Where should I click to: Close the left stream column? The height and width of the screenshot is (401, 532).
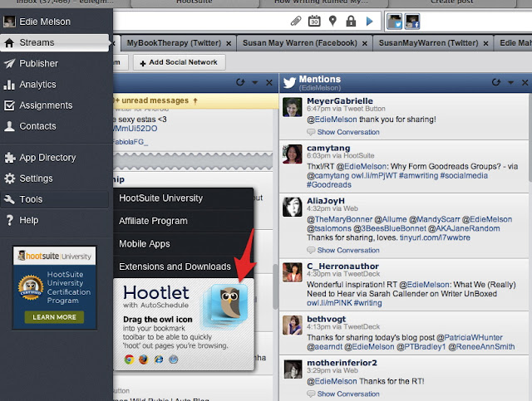(269, 82)
